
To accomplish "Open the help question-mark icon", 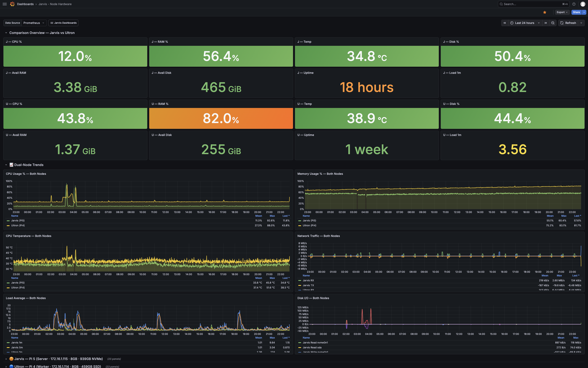I will pos(574,4).
